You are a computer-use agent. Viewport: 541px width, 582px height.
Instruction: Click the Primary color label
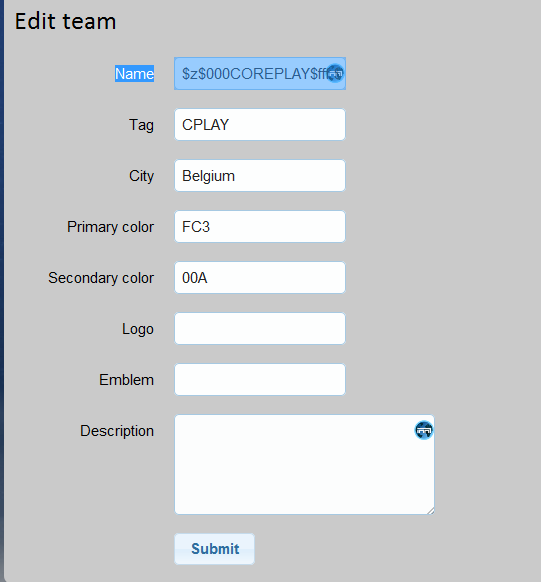110,226
